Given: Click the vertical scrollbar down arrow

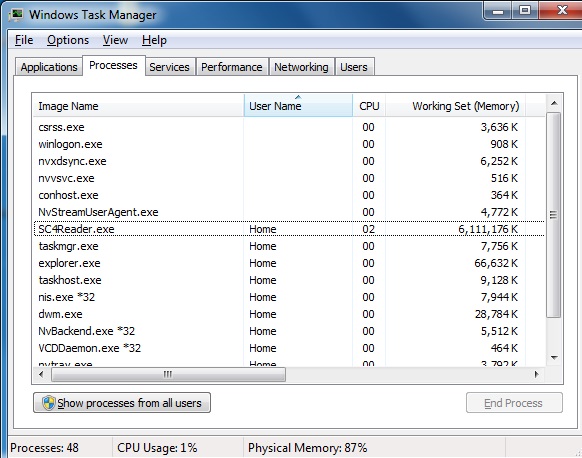Looking at the screenshot, I should coord(554,358).
